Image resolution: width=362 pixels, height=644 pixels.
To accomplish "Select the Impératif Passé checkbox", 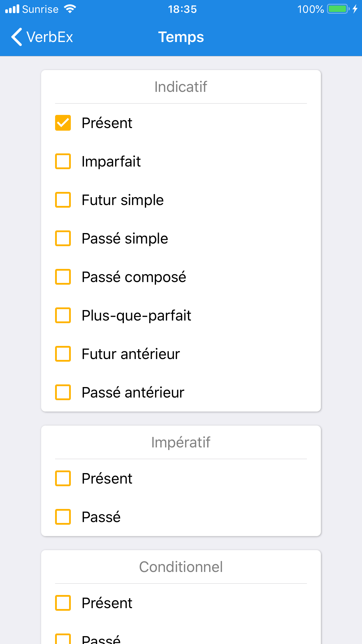I will point(63,517).
